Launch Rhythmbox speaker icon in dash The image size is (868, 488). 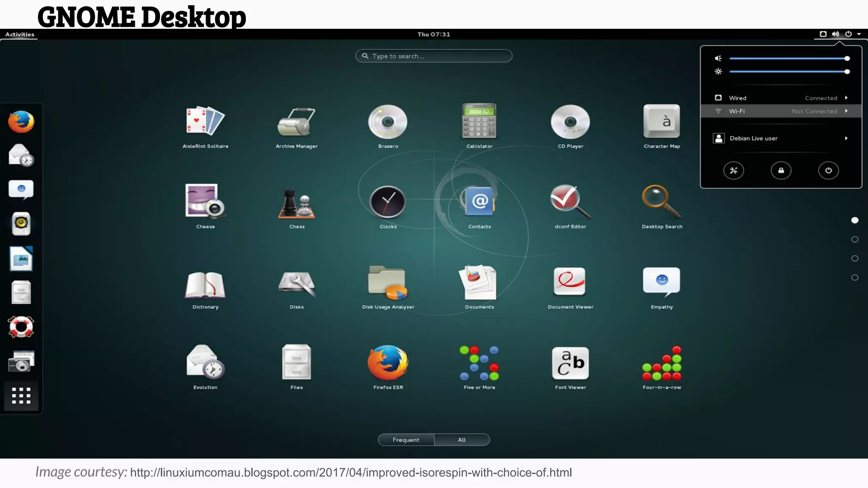[21, 224]
